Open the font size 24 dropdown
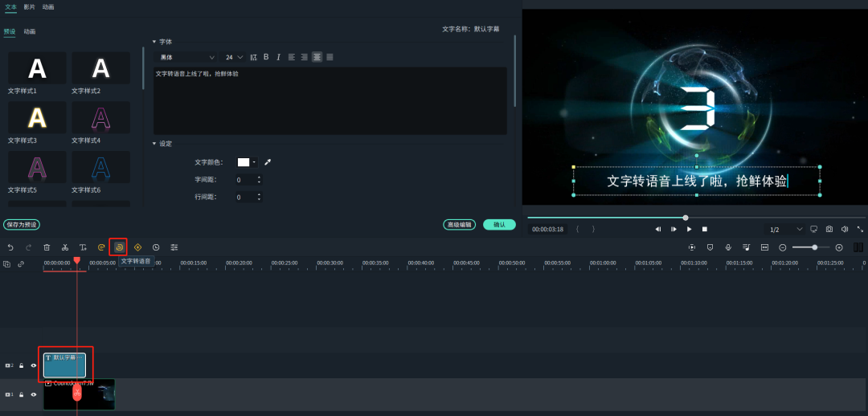Viewport: 868px width, 416px height. click(x=233, y=57)
